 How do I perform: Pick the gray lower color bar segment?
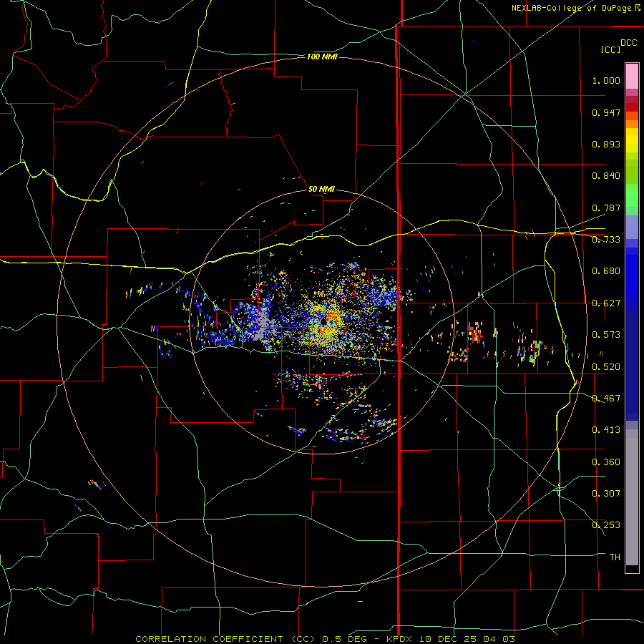pos(632,497)
